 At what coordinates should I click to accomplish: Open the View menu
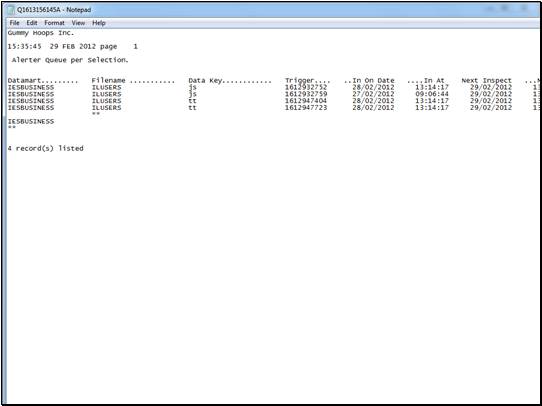78,23
